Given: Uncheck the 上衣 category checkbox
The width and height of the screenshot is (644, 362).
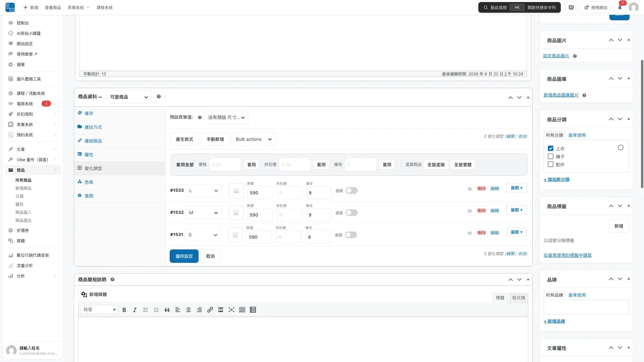Looking at the screenshot, I should (x=550, y=148).
